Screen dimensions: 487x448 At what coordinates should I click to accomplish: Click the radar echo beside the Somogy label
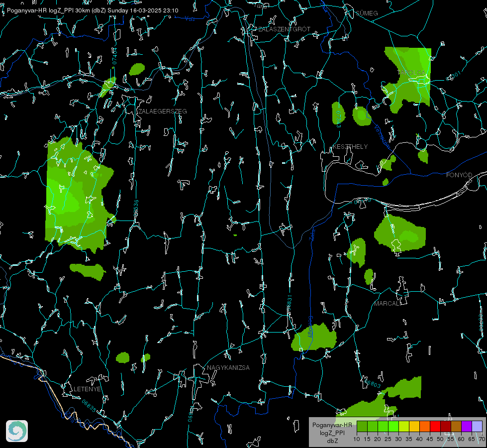[314, 338]
